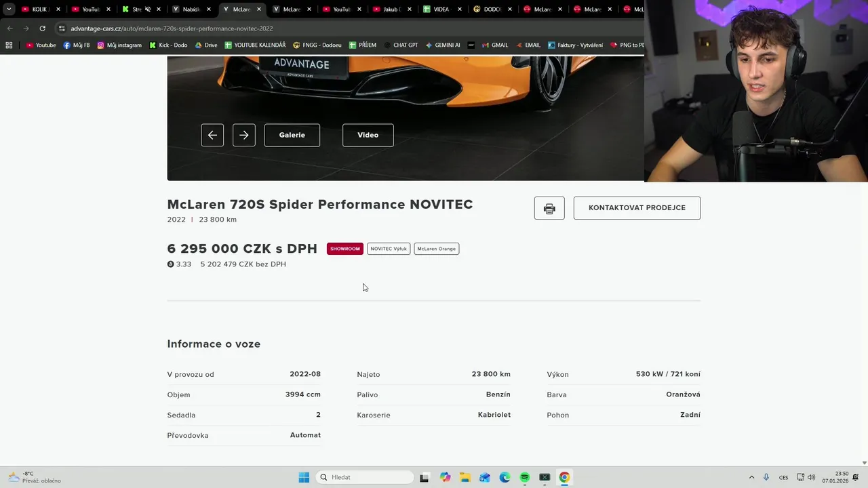Open the Můj instagram bookmark
This screenshot has width=868, height=488.
tap(119, 45)
